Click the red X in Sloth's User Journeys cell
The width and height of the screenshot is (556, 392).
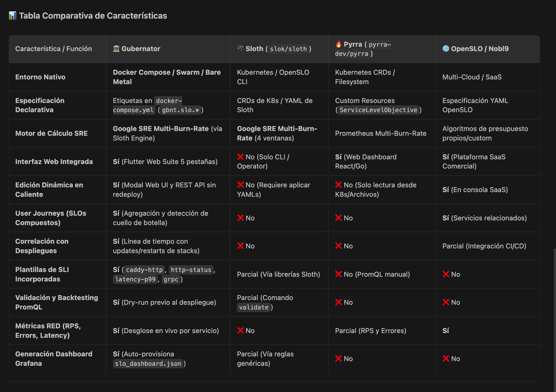point(240,218)
